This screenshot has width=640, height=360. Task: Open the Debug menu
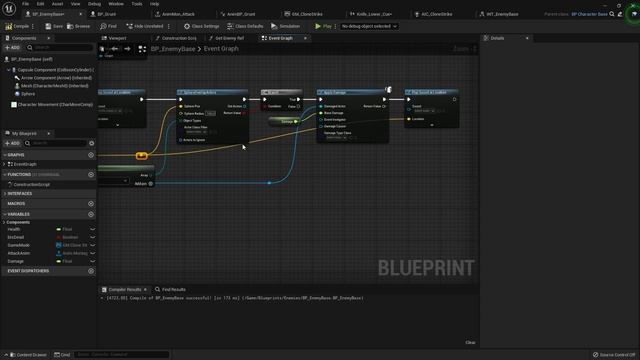[94, 4]
